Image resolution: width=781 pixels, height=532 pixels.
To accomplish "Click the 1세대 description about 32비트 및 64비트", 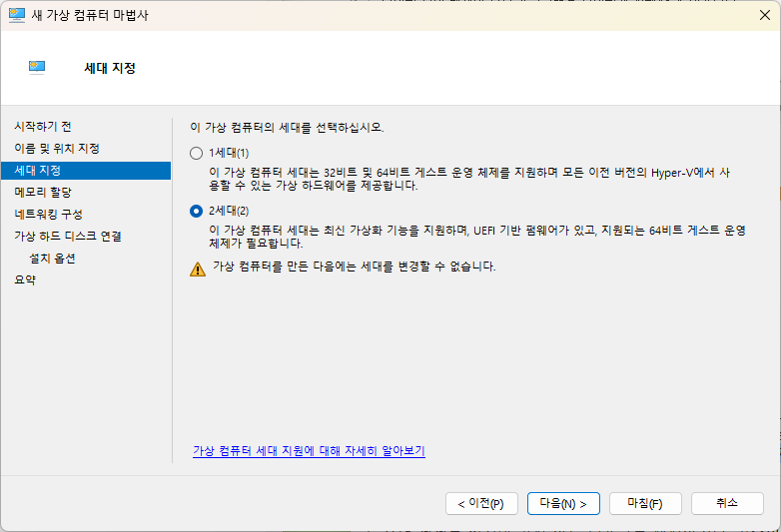I will 469,179.
